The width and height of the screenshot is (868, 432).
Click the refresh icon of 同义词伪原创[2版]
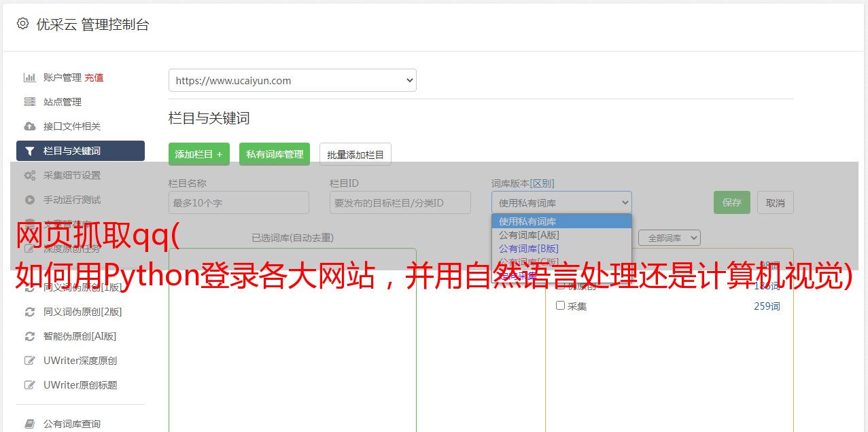29,312
